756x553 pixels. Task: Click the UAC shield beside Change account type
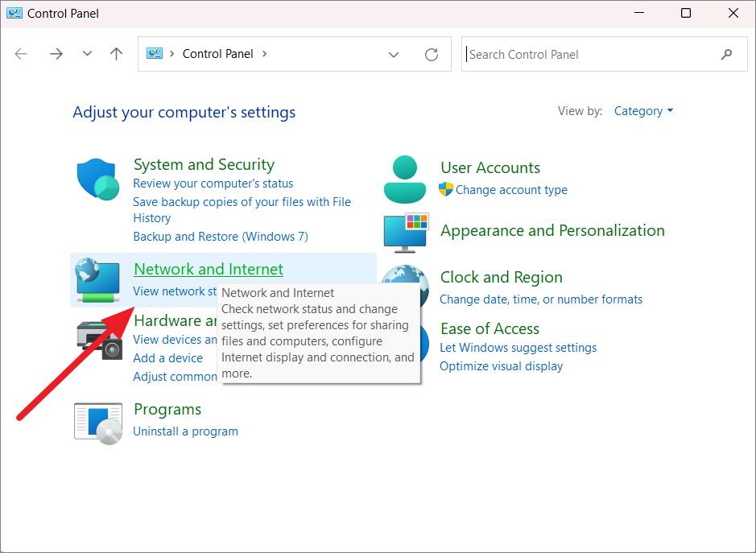[x=446, y=189]
